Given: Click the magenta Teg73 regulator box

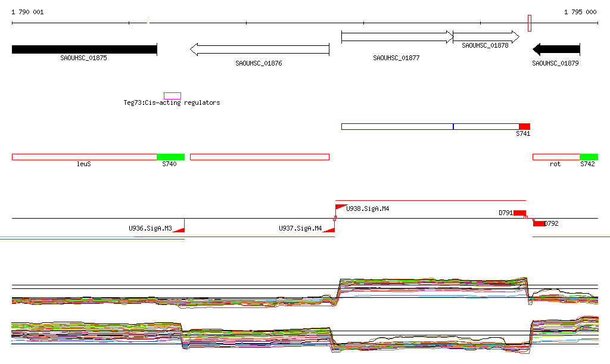Looking at the screenshot, I should click(x=172, y=96).
